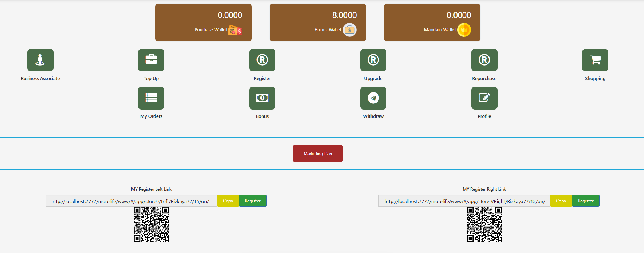Copy the left register link
This screenshot has width=644, height=253.
(x=228, y=201)
